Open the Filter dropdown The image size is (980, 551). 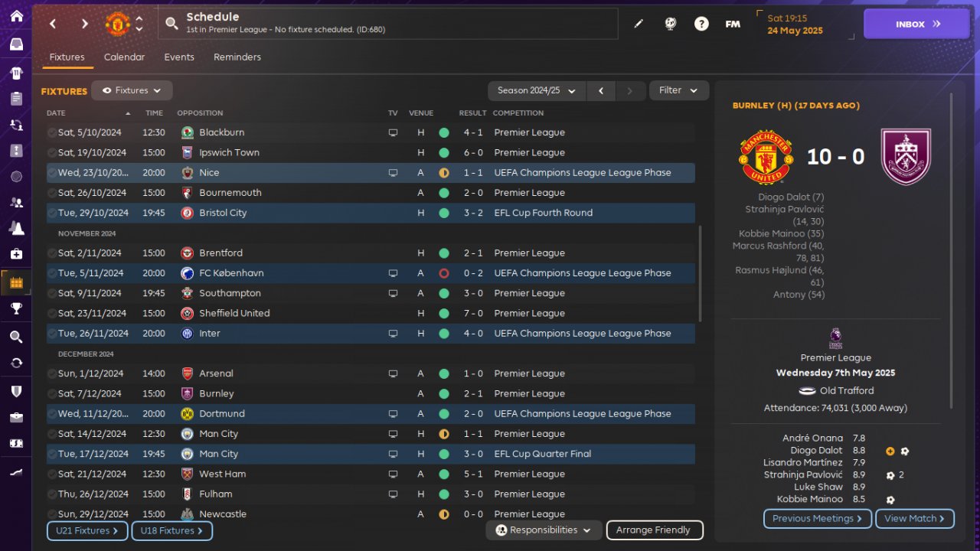point(679,90)
